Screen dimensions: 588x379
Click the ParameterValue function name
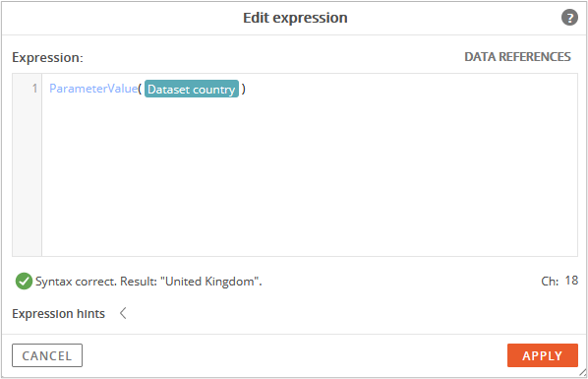[x=93, y=89]
